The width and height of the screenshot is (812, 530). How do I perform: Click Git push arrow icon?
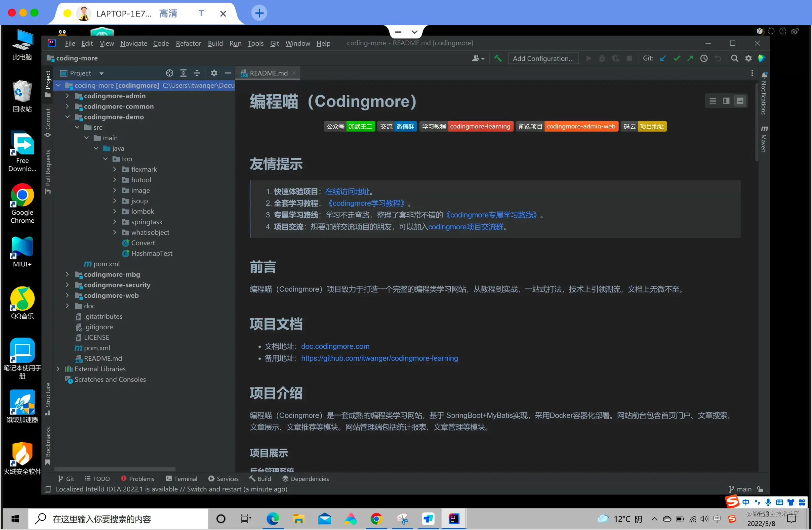point(690,59)
